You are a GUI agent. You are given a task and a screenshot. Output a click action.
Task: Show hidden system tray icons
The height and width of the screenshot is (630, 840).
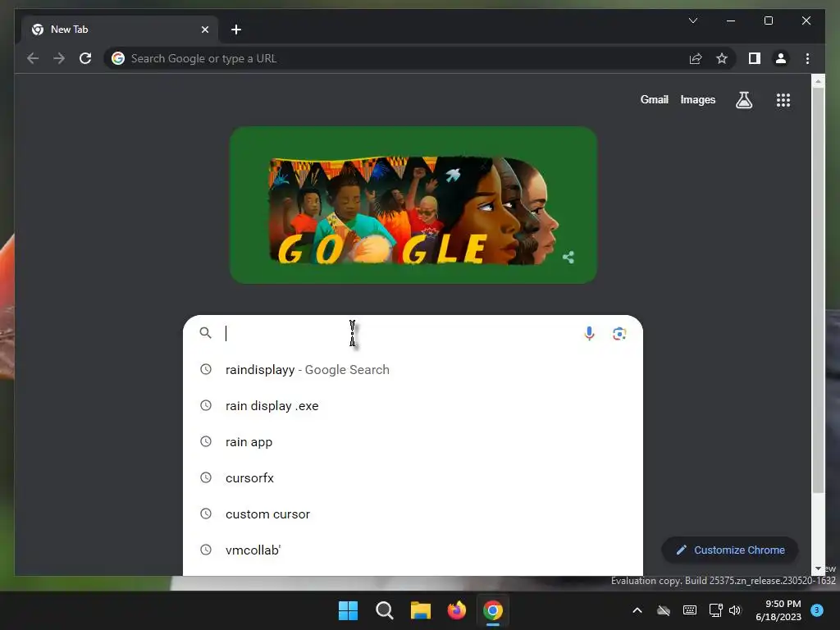(637, 610)
